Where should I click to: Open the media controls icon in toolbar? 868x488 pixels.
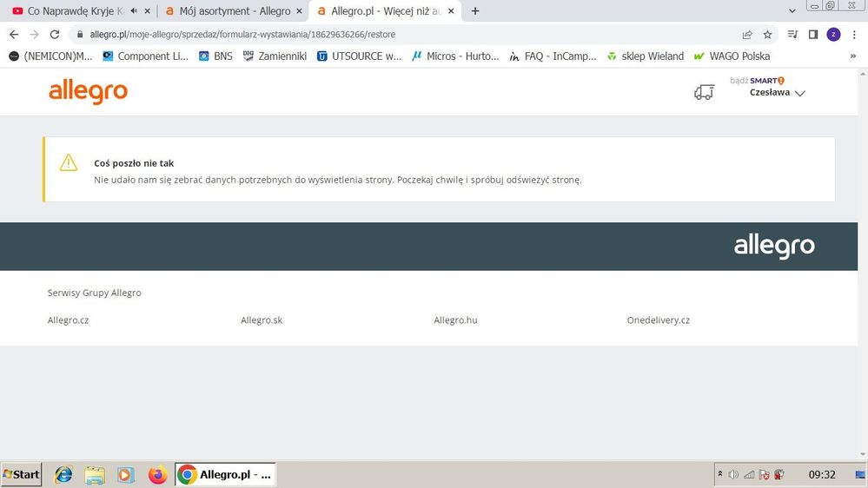click(792, 35)
